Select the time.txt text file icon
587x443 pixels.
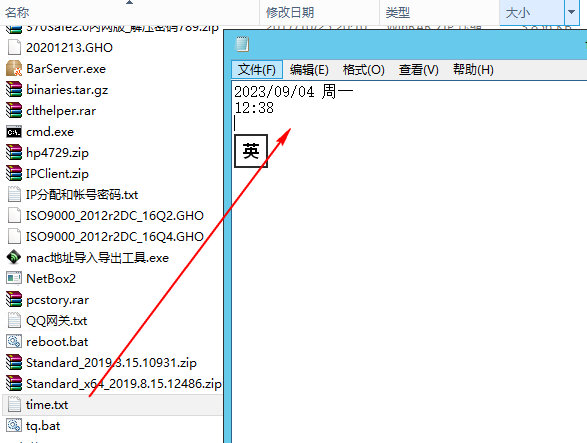[14, 404]
